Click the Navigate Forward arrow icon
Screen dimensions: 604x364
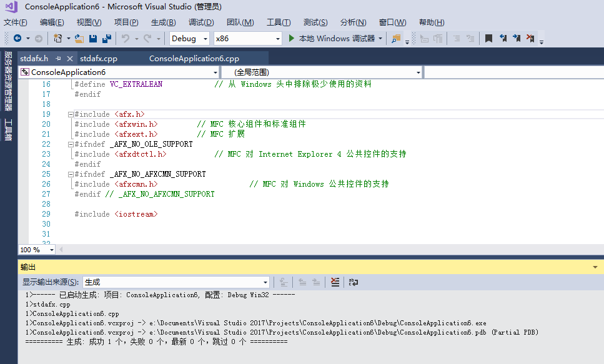point(39,39)
